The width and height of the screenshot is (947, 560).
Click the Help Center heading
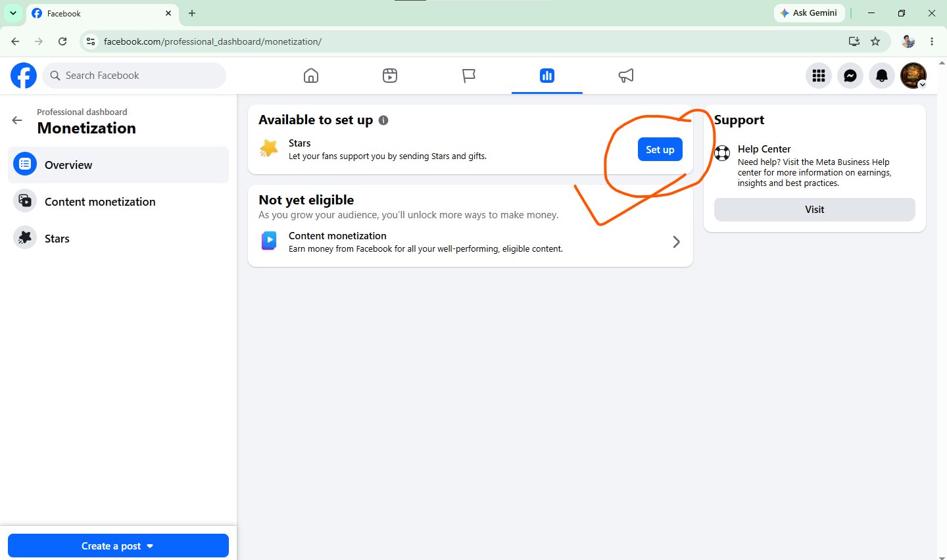764,149
